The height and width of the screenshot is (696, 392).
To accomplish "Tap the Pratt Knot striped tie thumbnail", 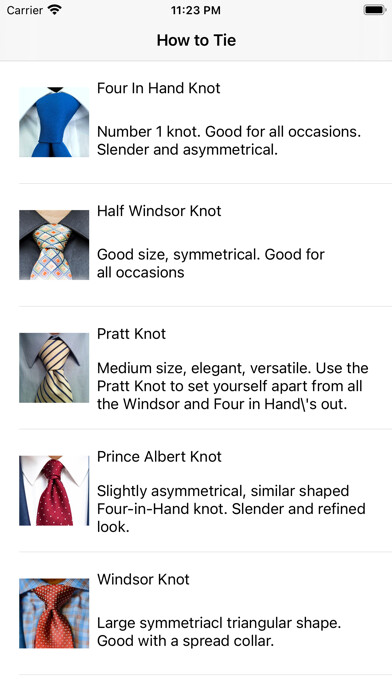I will [54, 368].
